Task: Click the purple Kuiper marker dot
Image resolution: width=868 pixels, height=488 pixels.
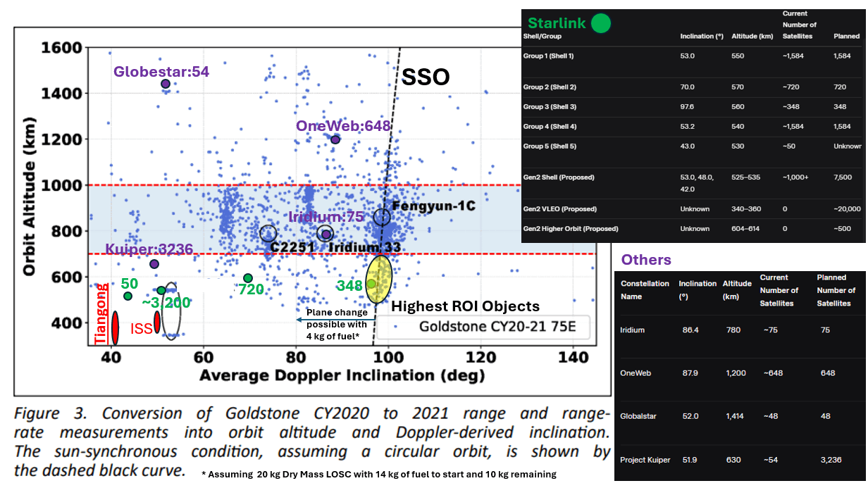Action: click(x=154, y=264)
